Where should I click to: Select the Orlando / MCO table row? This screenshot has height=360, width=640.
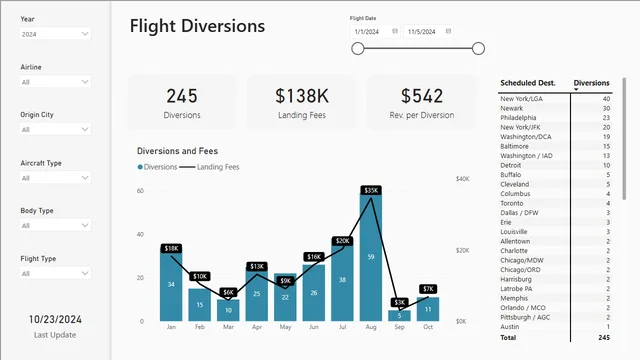tap(555, 308)
